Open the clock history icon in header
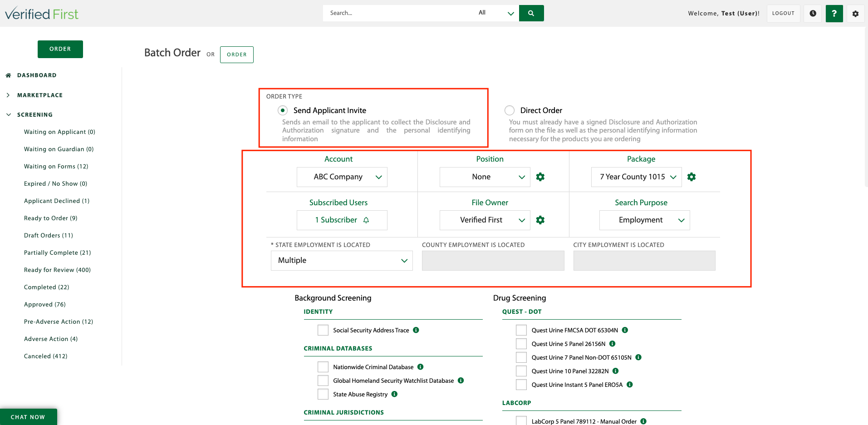 813,14
